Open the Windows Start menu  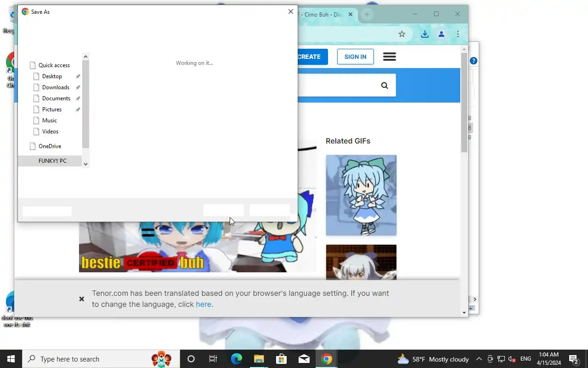point(11,359)
